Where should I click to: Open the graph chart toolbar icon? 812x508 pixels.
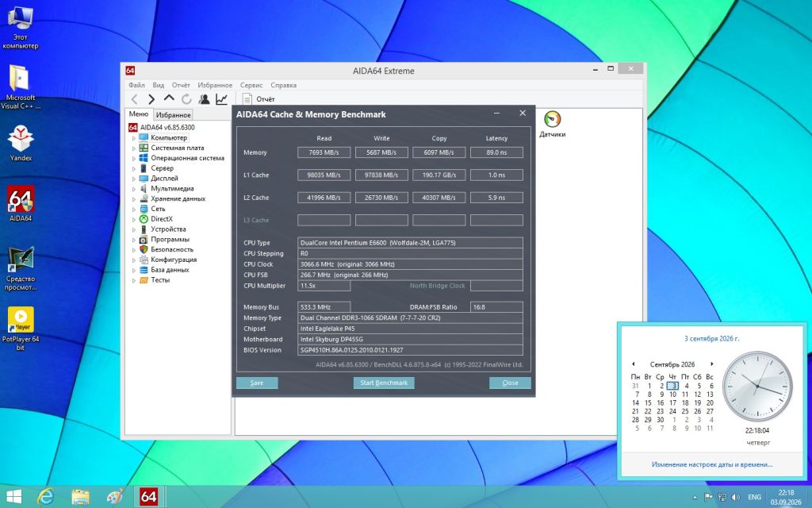coord(222,99)
